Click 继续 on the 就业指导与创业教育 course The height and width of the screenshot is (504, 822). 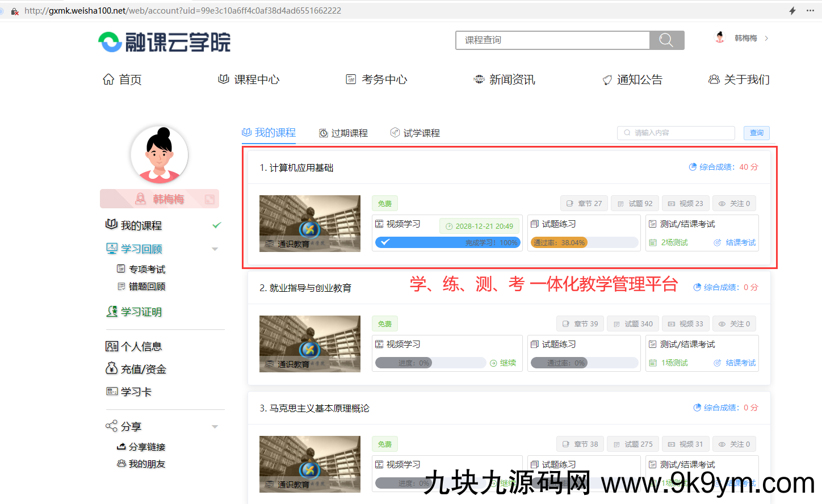pyautogui.click(x=505, y=362)
